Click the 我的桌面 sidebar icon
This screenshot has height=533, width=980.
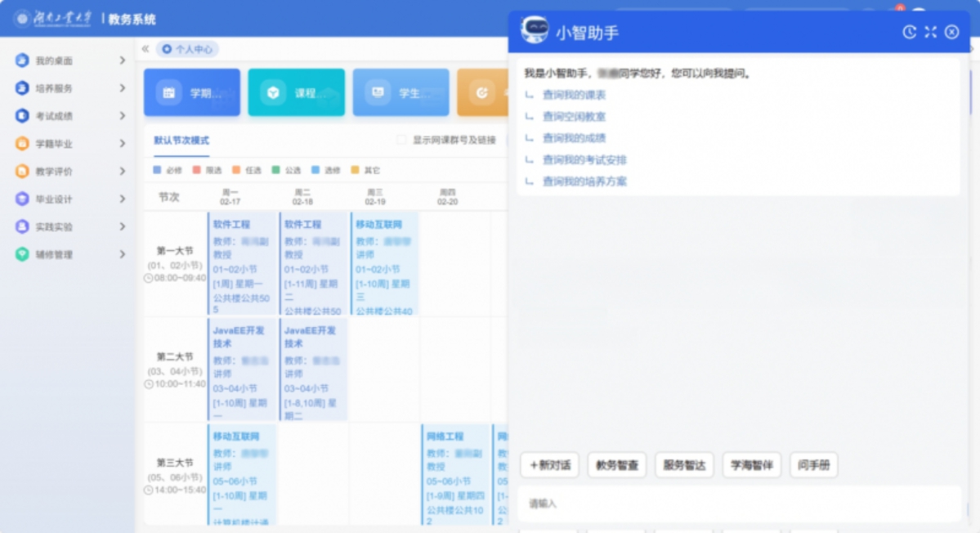click(x=22, y=60)
